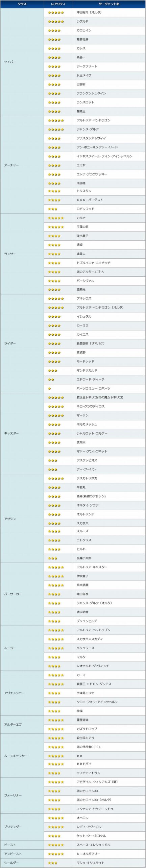Click the servant name カルナ
The image size is (146, 868).
tap(81, 218)
